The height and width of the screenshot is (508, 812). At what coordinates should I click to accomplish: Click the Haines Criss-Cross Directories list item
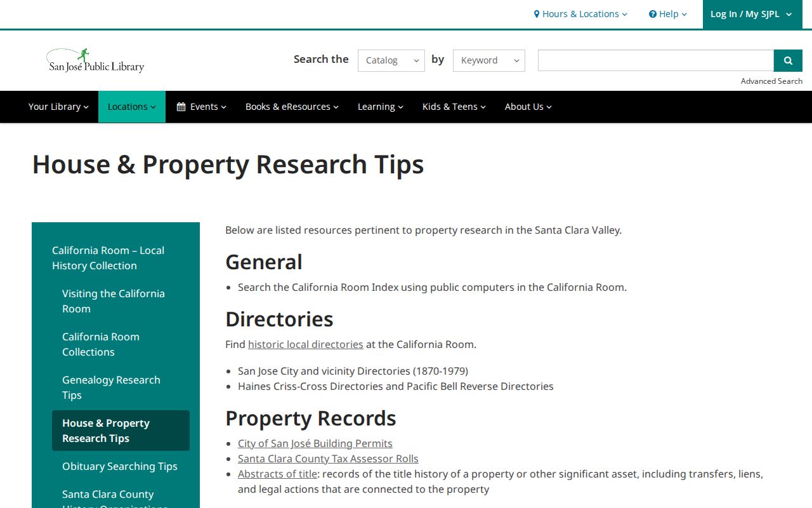[x=396, y=386]
